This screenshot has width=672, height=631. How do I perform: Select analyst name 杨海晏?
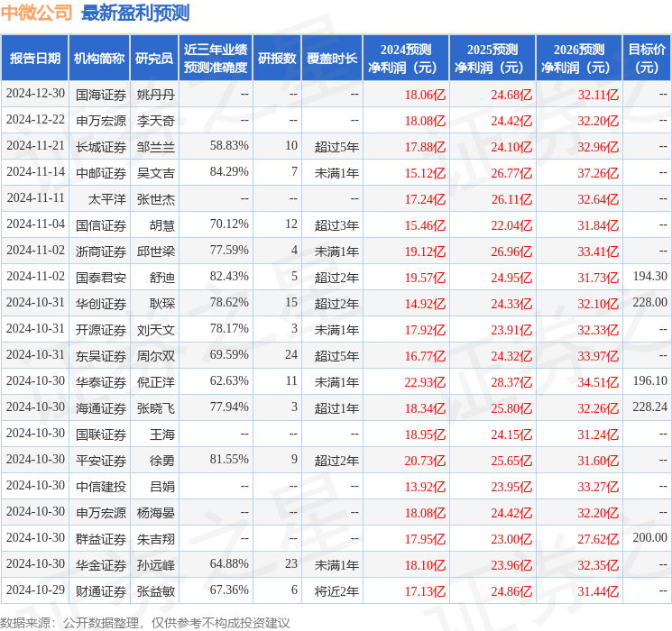click(x=156, y=513)
